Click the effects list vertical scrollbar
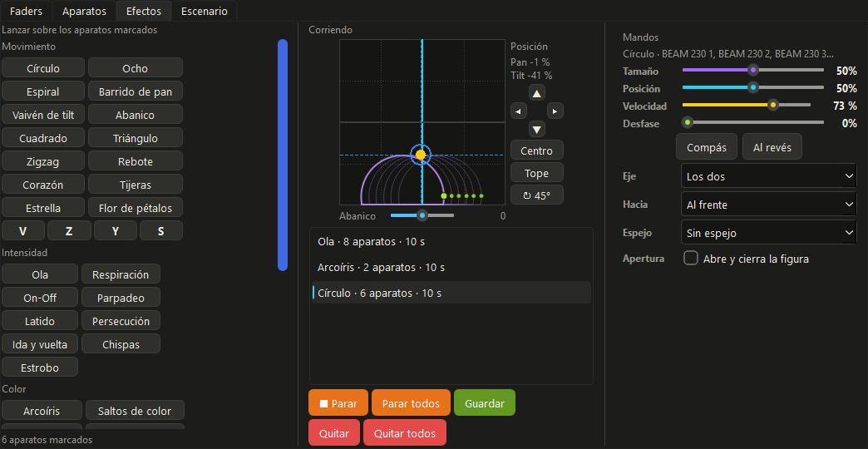 pyautogui.click(x=283, y=155)
